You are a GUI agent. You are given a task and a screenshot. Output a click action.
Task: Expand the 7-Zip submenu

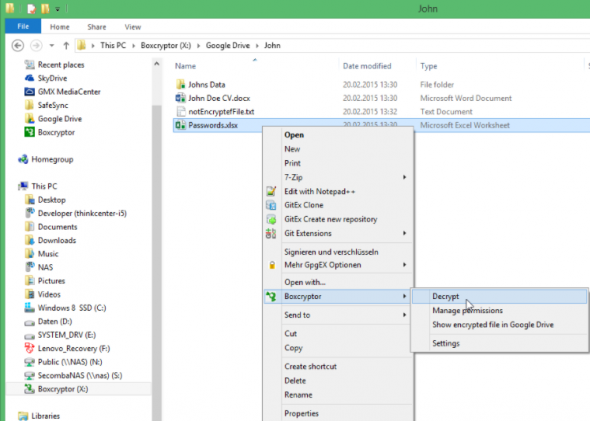(404, 177)
